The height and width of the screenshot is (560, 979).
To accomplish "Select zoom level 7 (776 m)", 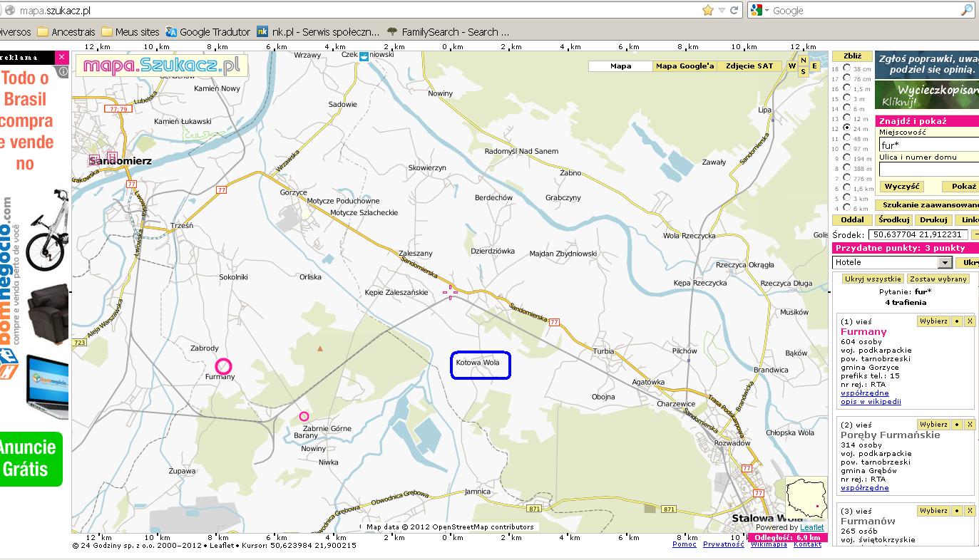I will click(x=847, y=178).
